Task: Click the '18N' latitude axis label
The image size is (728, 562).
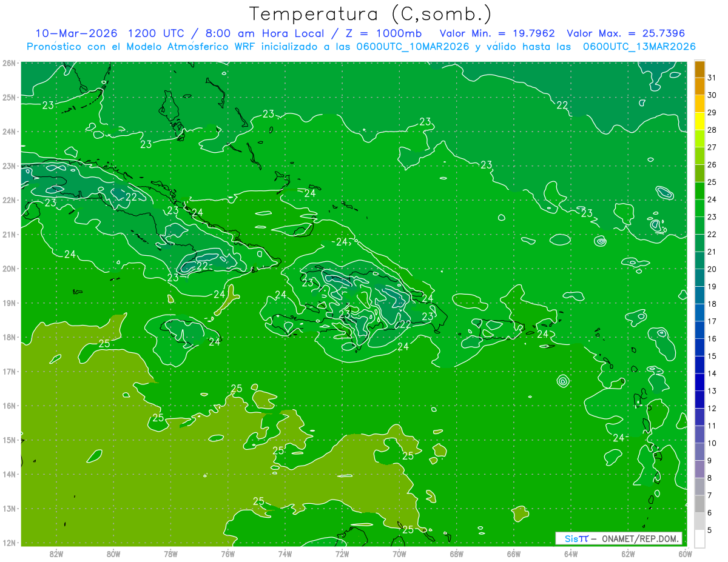Action: point(8,337)
